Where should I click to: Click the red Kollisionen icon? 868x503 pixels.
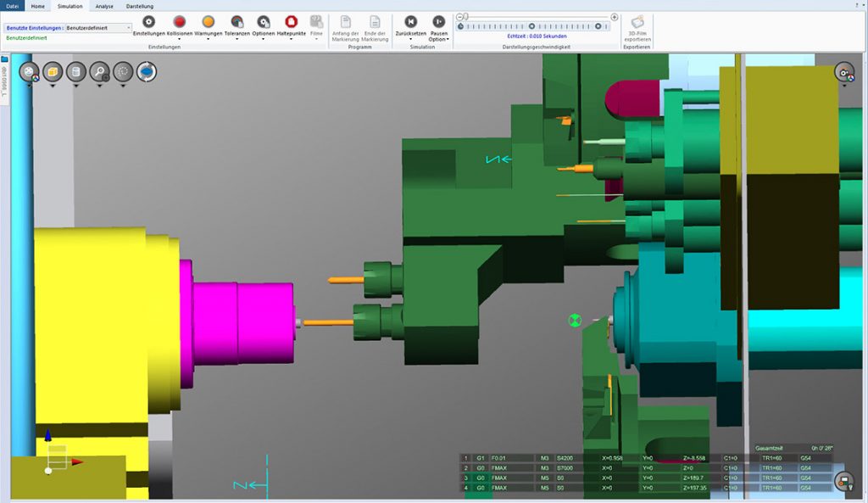pyautogui.click(x=179, y=22)
